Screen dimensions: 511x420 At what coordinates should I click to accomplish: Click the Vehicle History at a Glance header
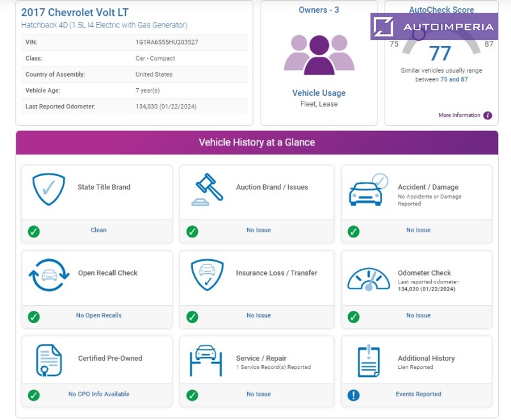coord(257,142)
